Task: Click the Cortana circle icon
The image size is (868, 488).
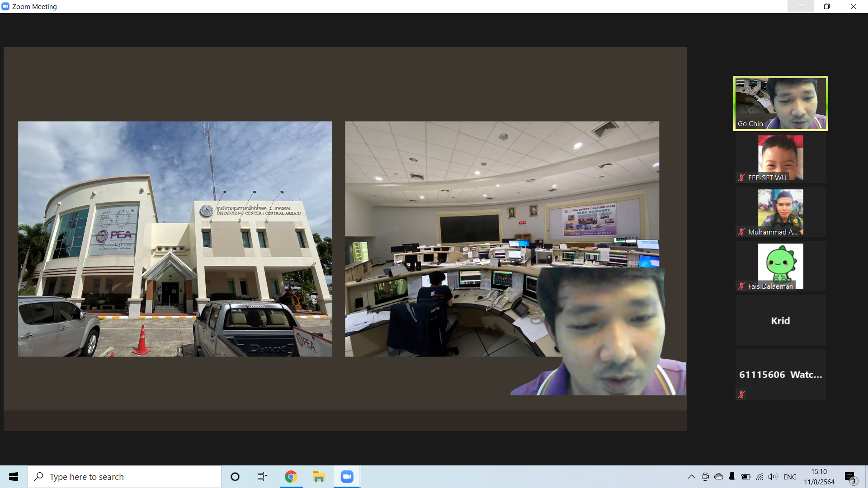Action: [235, 477]
